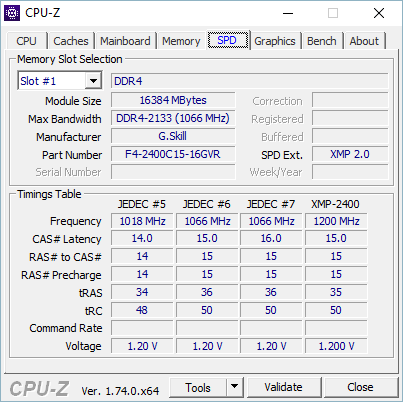Go to the Graphics tab

pyautogui.click(x=275, y=41)
